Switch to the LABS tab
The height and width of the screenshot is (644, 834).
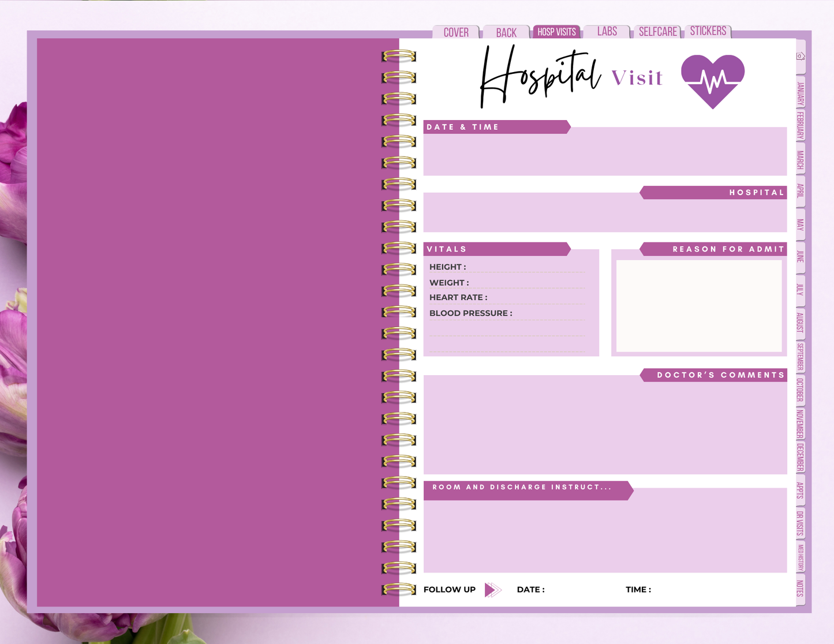pyautogui.click(x=607, y=32)
